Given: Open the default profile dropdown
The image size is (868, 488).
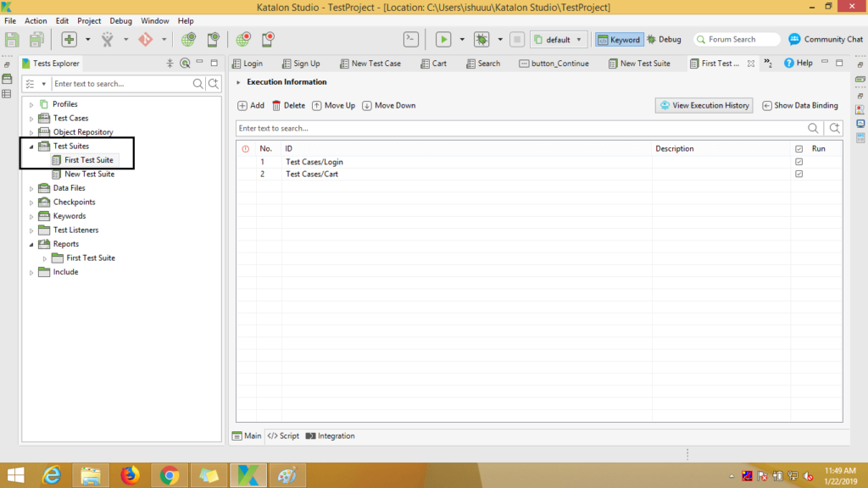Looking at the screenshot, I should 558,39.
